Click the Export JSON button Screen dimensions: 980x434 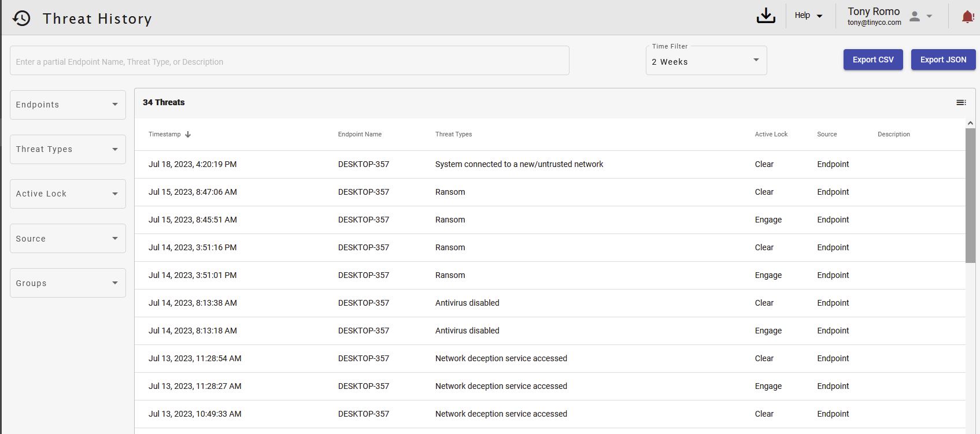point(942,60)
